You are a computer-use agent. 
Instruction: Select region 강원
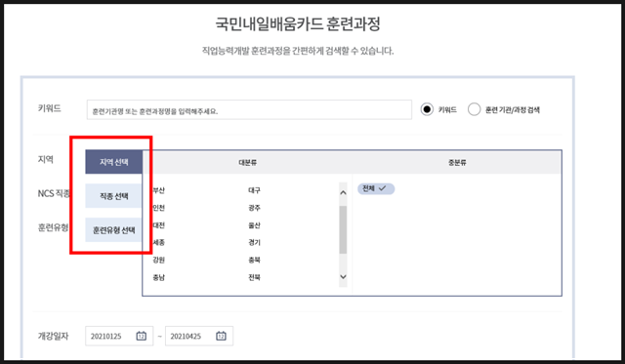(158, 260)
